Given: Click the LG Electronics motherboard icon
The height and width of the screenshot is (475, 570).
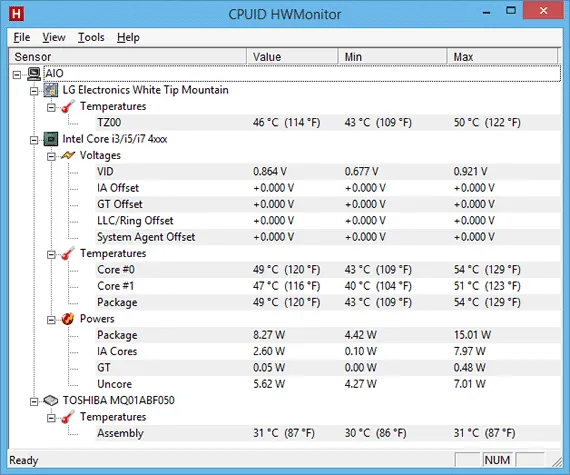Looking at the screenshot, I should tap(51, 90).
